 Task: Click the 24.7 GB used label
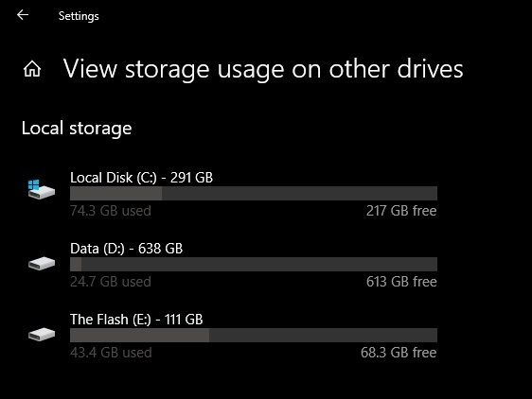click(x=111, y=282)
